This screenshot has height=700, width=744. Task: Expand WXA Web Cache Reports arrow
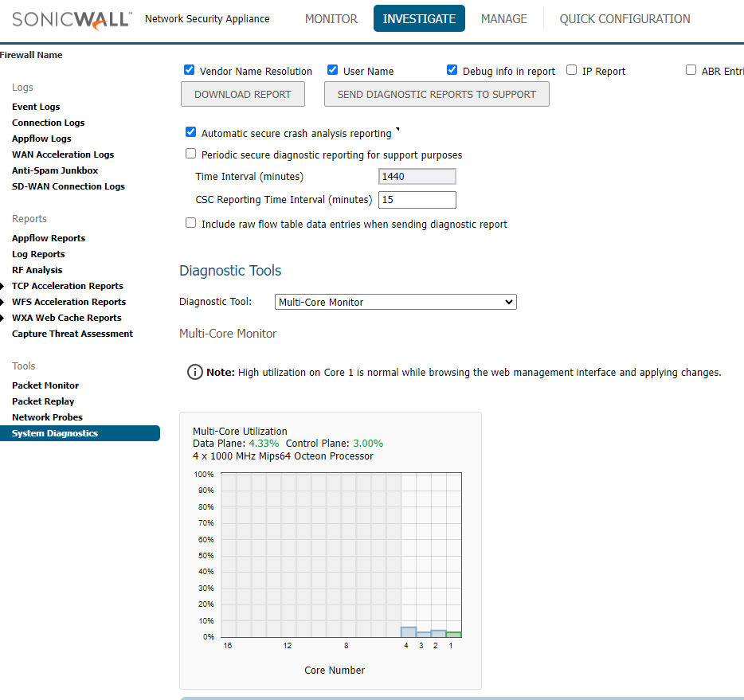(x=2, y=318)
